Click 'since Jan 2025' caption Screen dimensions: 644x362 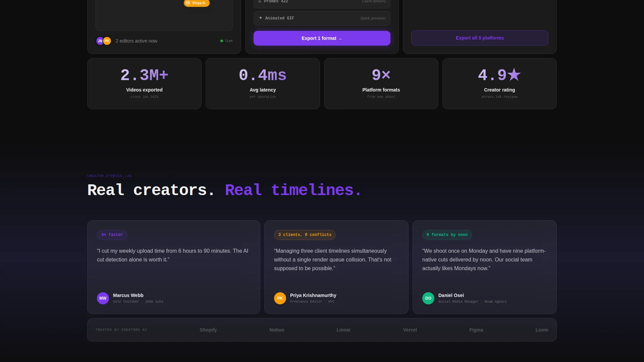pos(144,97)
